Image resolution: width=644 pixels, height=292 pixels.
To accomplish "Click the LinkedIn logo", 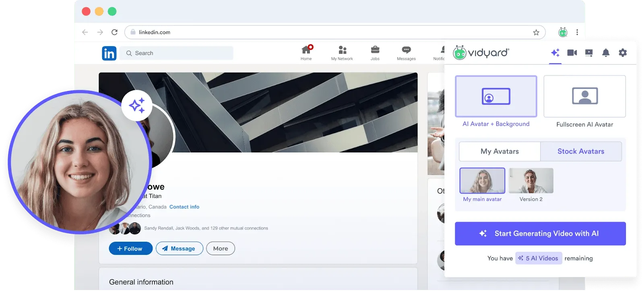I will tap(109, 53).
